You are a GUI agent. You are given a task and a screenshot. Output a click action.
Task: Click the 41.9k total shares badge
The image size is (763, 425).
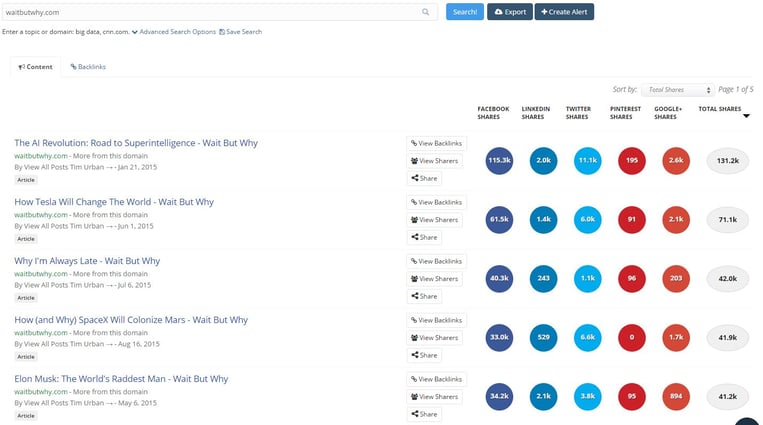[727, 337]
